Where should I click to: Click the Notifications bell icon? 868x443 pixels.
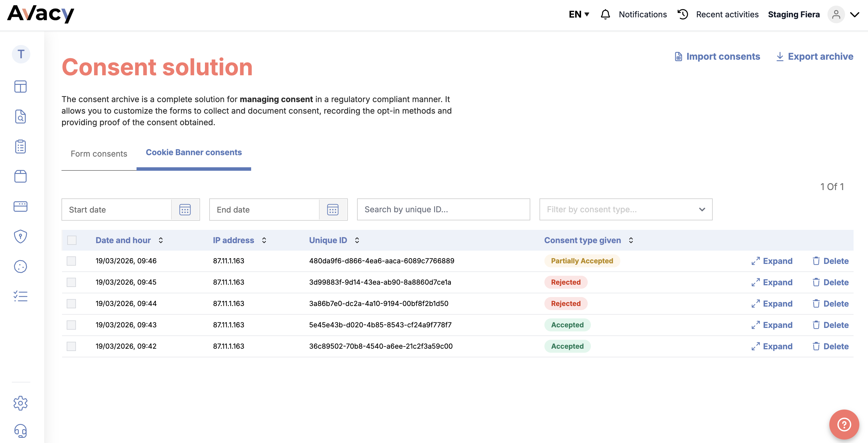click(605, 14)
